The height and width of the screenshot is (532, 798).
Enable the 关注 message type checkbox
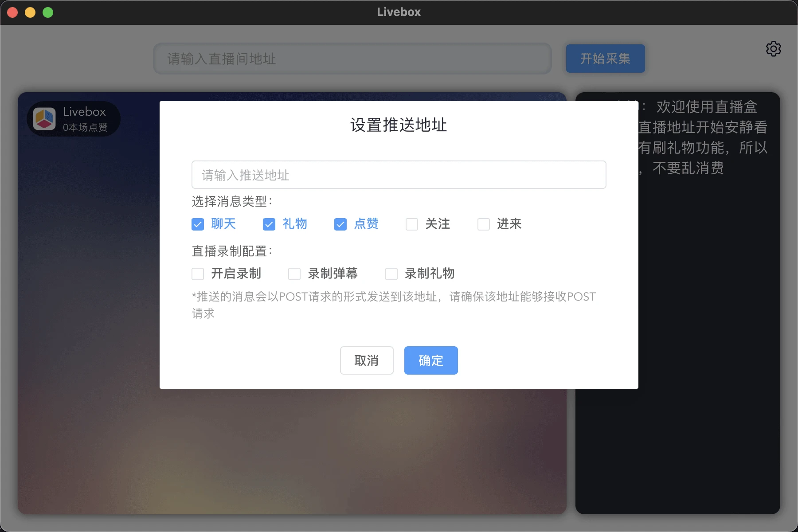412,224
